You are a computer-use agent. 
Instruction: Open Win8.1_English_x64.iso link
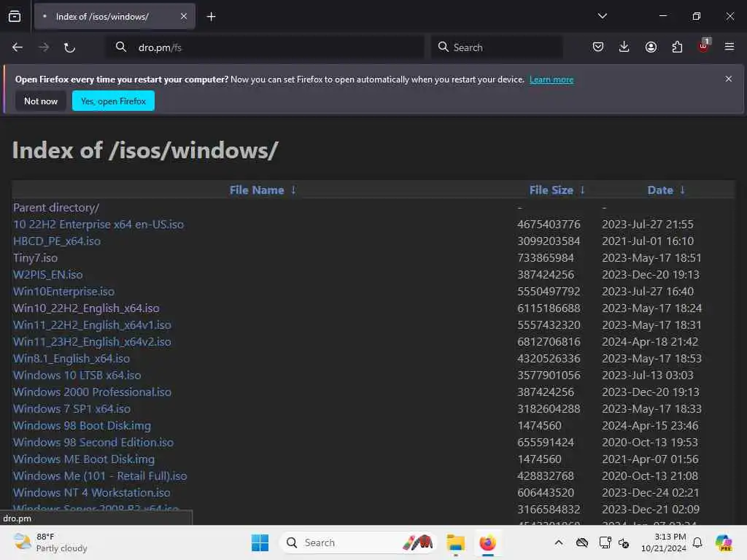[x=71, y=359]
